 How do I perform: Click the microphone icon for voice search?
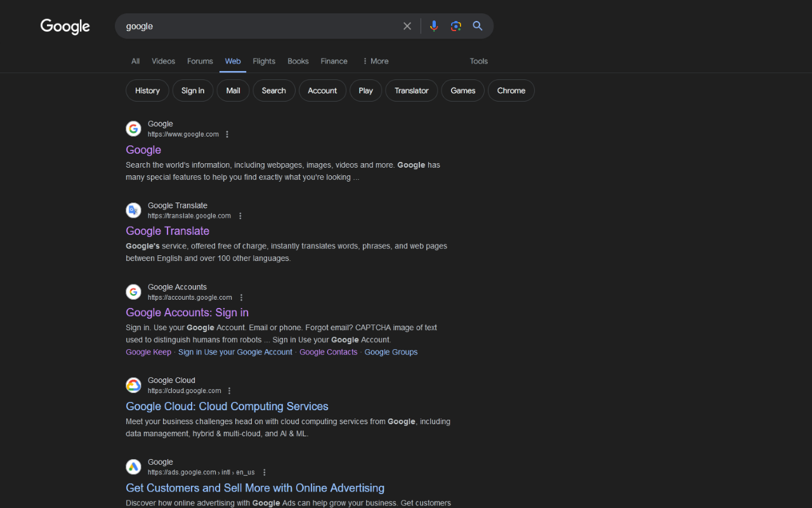[434, 26]
